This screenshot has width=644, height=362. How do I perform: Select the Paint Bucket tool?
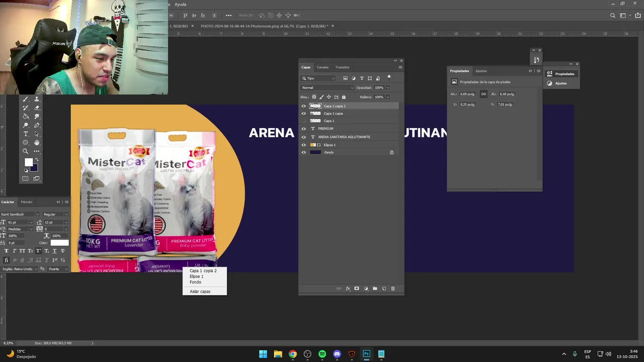pos(26,117)
